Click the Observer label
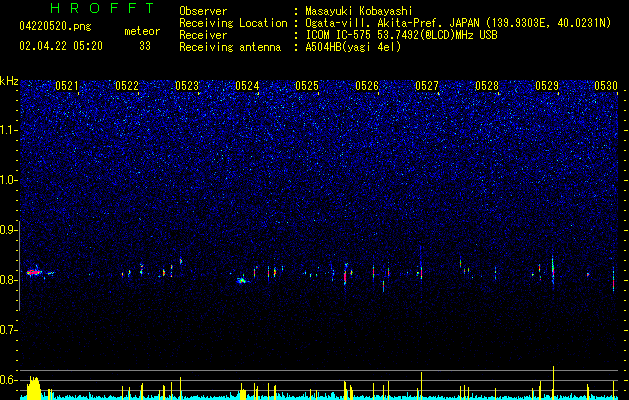 [203, 11]
